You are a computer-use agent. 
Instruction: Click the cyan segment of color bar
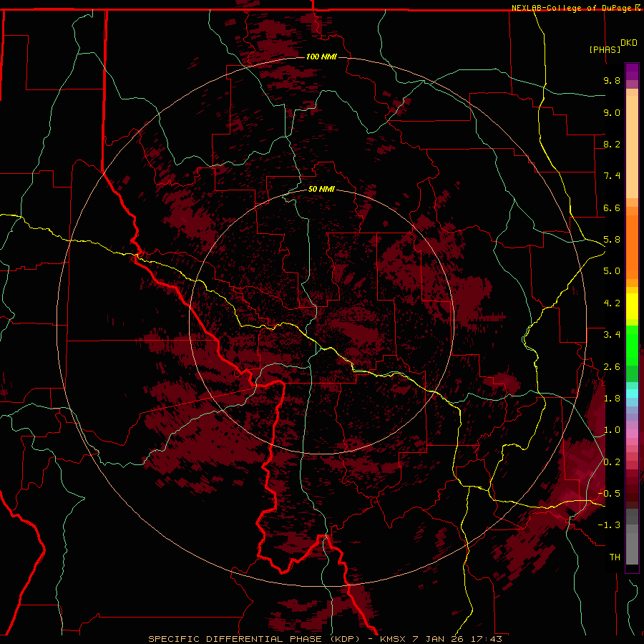coord(632,394)
